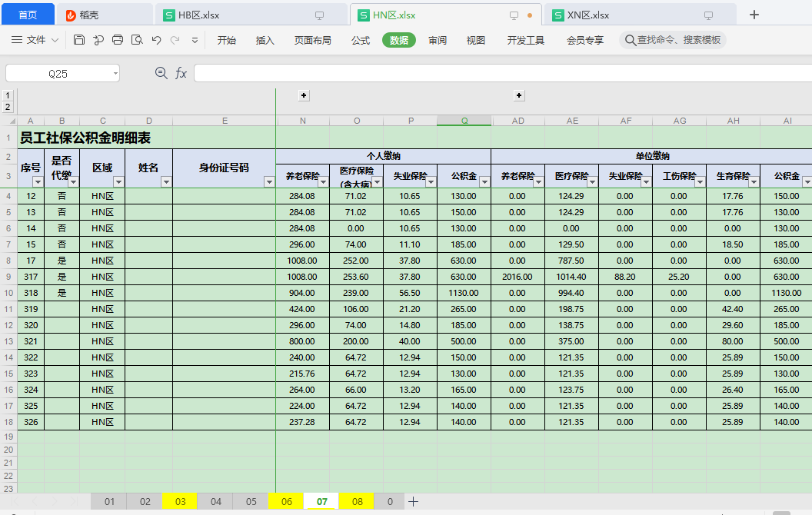Switch to sheet tab 08
The image size is (812, 515).
pos(358,501)
